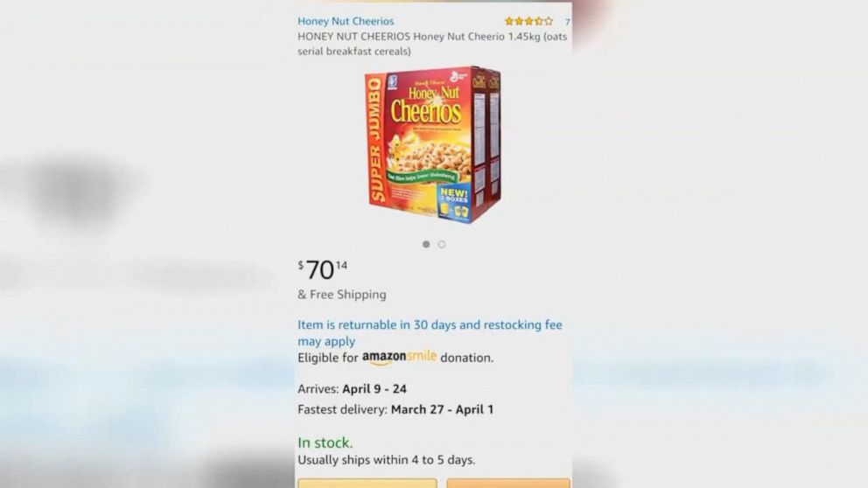868x488 pixels.
Task: Tap the SUPER JUMBO banner on the box
Action: [x=376, y=141]
